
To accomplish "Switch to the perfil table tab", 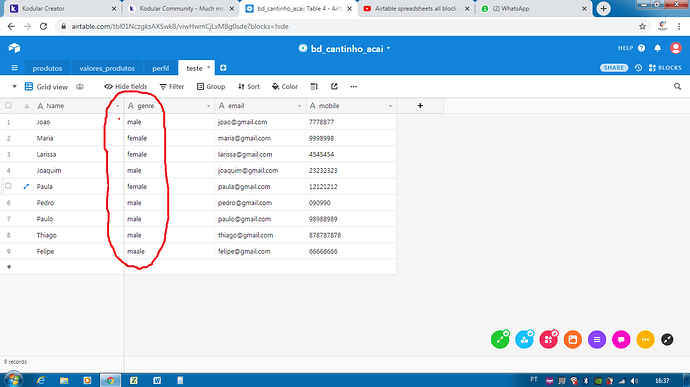I will [161, 68].
